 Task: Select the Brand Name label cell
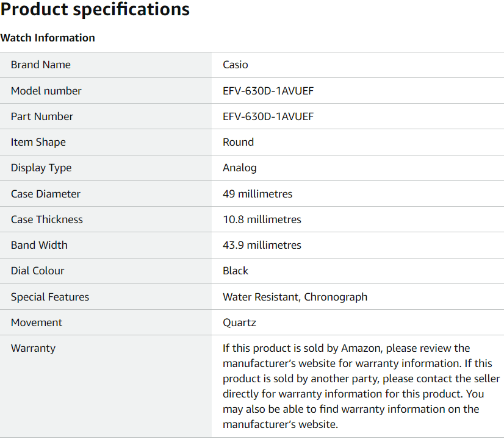tap(106, 65)
